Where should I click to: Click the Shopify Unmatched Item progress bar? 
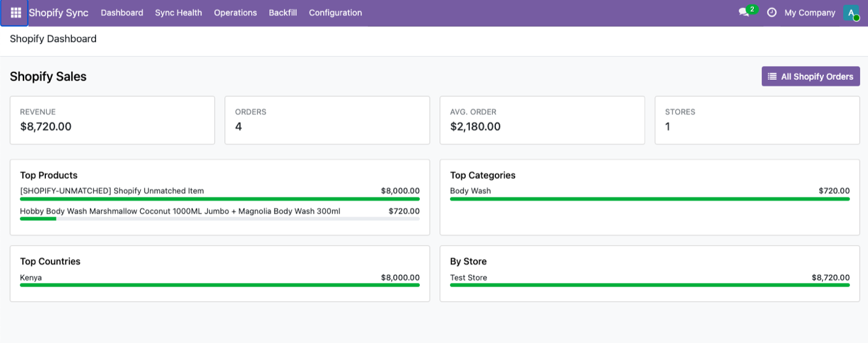(219, 199)
